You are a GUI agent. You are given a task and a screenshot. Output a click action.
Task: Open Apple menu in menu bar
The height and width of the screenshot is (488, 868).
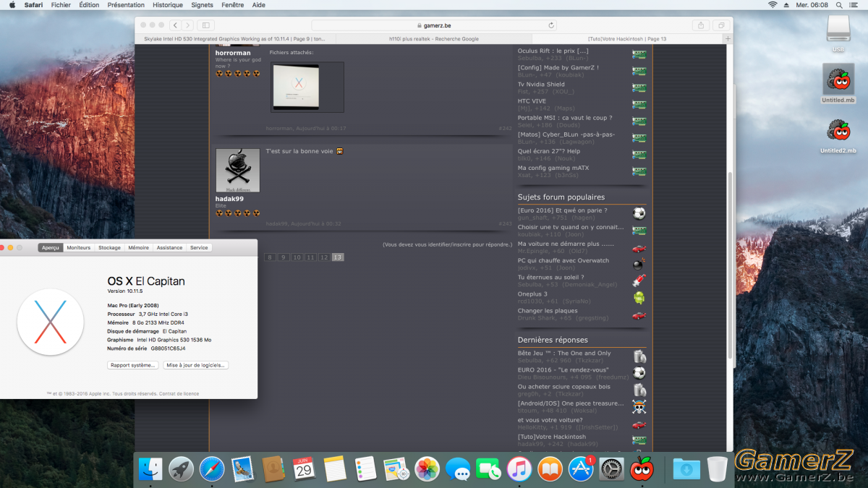pos(12,5)
